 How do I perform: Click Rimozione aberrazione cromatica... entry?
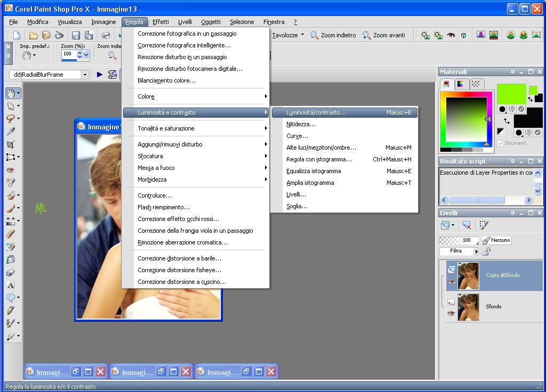(196, 242)
